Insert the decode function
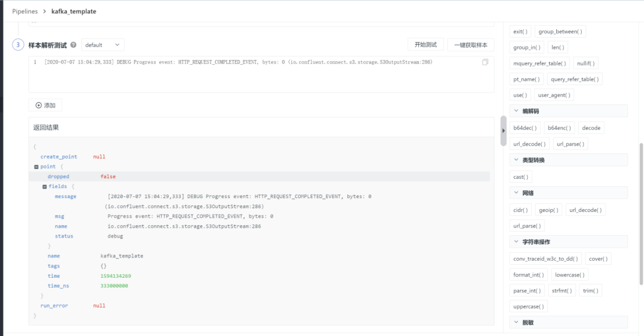 point(591,128)
